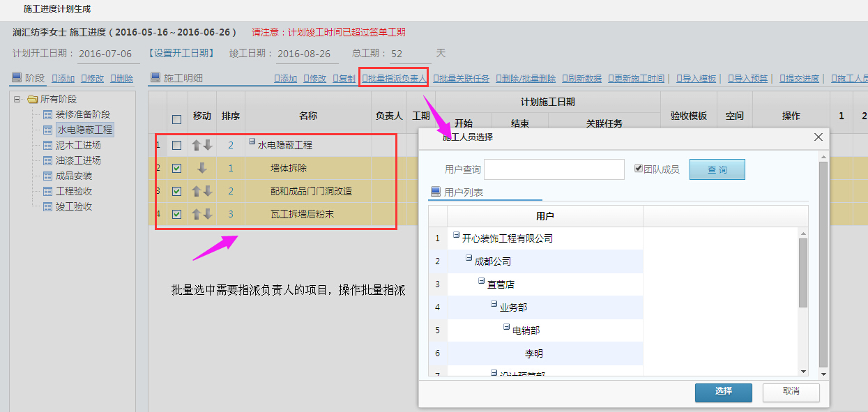
Task: Click the 选择 confirm button
Action: (724, 393)
